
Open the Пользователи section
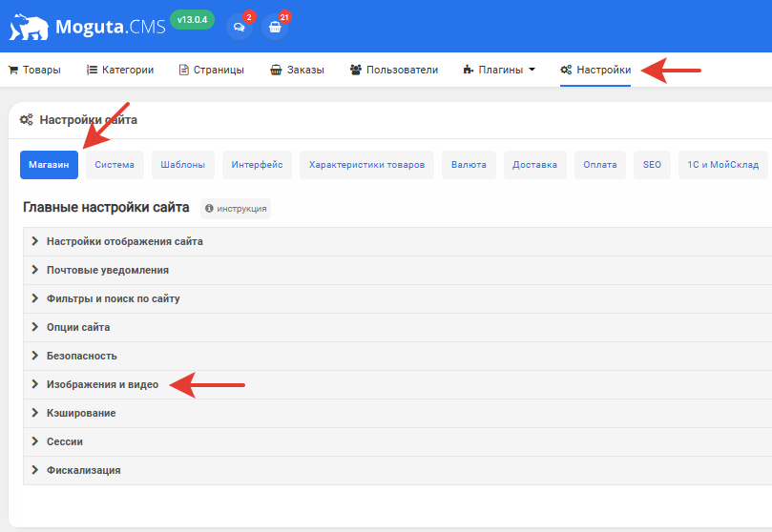tap(393, 70)
